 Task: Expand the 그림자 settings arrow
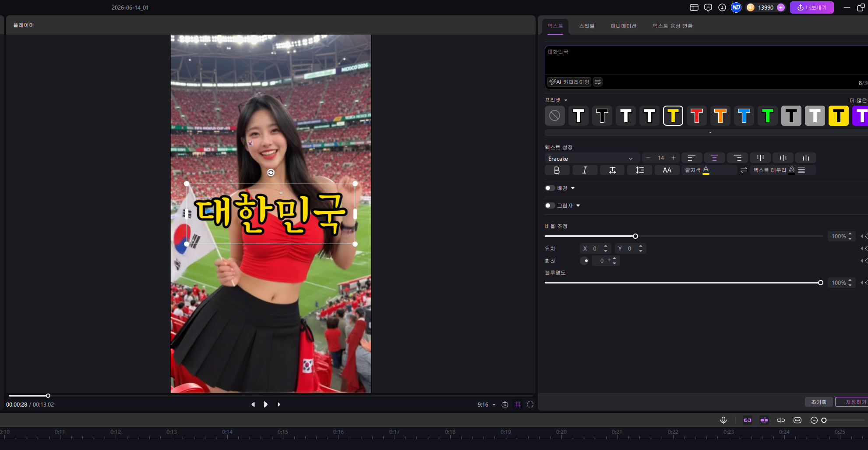pos(578,206)
